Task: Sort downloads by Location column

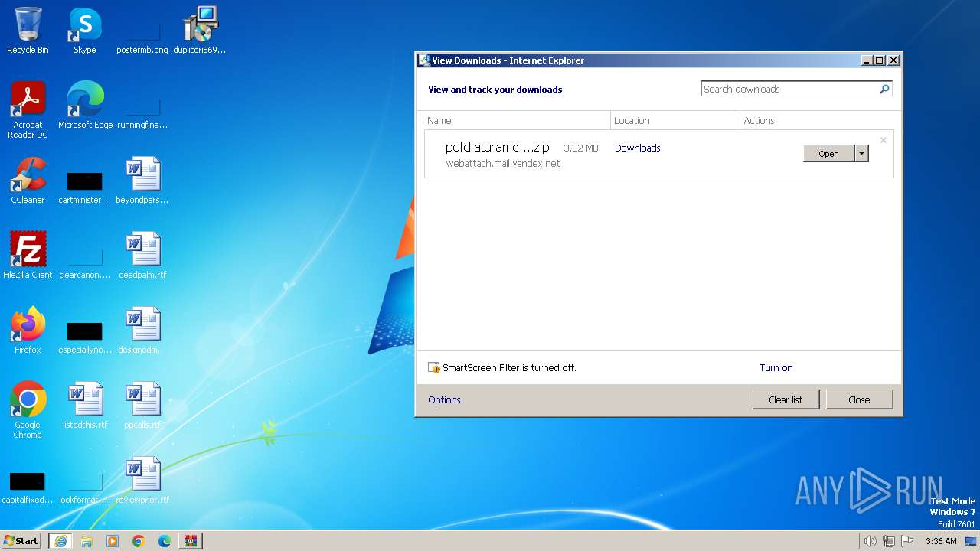Action: pos(675,120)
